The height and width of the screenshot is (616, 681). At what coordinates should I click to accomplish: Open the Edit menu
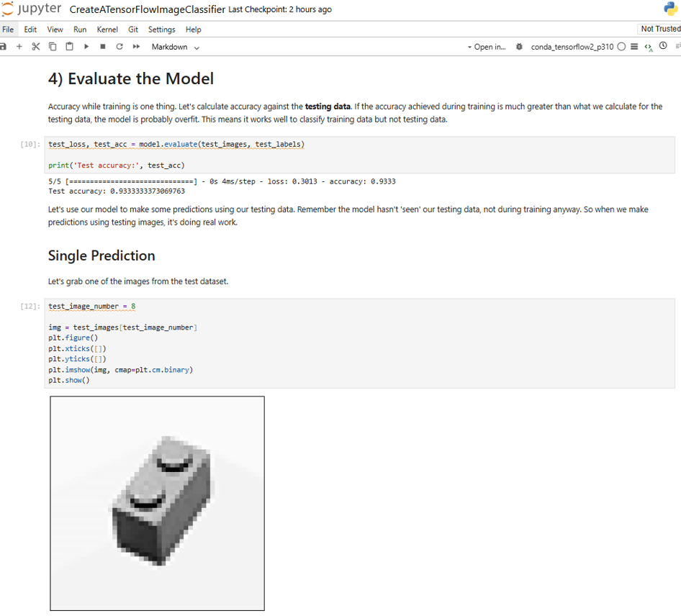click(30, 30)
